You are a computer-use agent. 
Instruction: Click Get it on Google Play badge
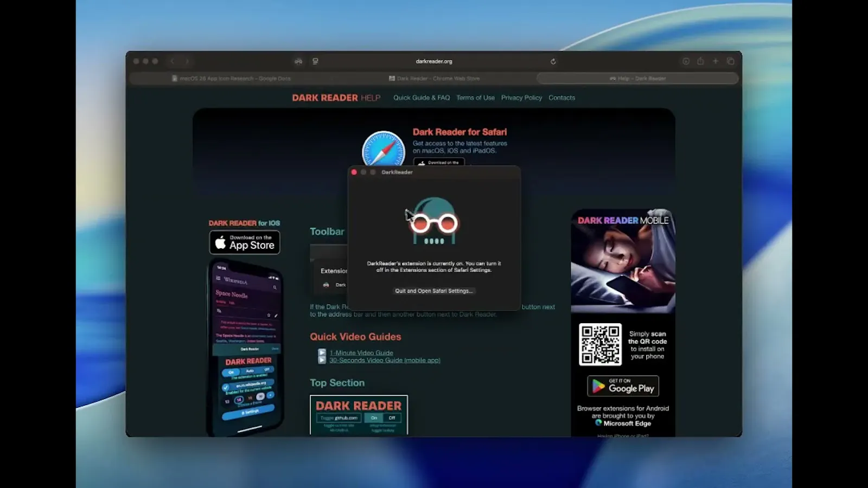tap(623, 387)
